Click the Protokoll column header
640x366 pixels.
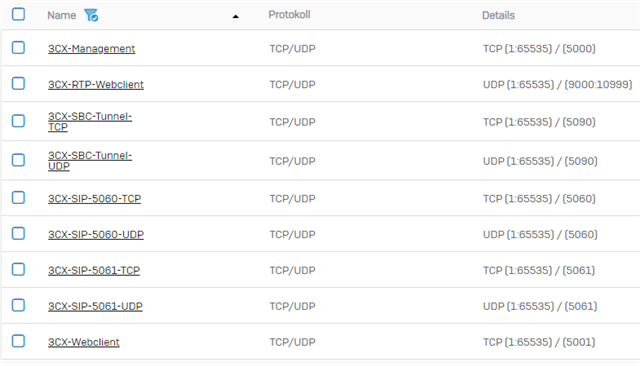click(289, 15)
